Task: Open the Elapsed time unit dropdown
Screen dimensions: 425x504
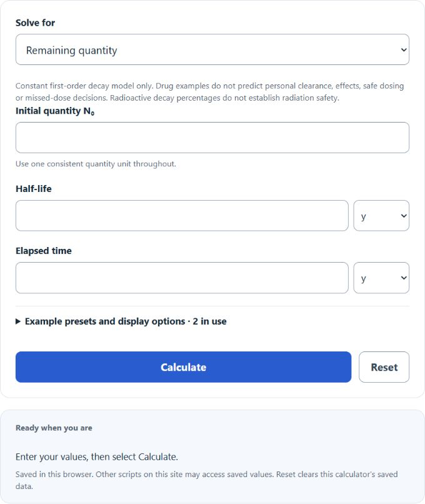Action: point(381,278)
